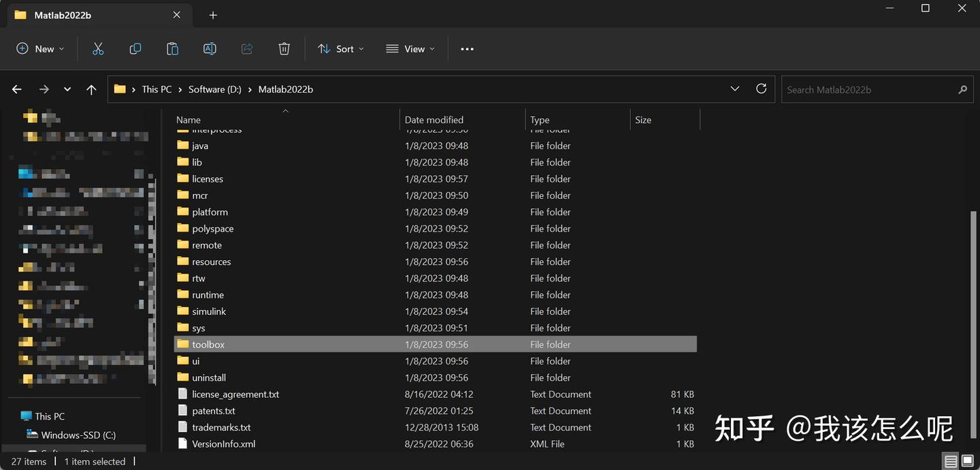Sort files by Date modified column

click(434, 120)
